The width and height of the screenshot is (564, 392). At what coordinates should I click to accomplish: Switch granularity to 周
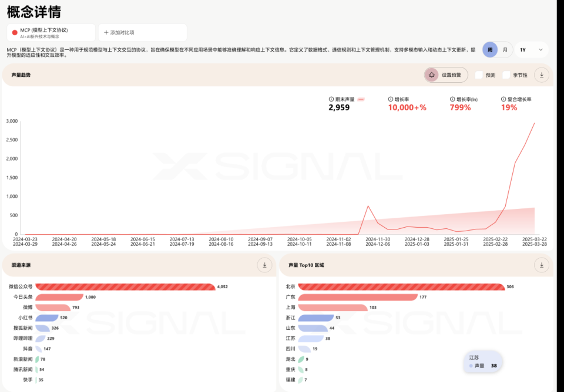[490, 50]
